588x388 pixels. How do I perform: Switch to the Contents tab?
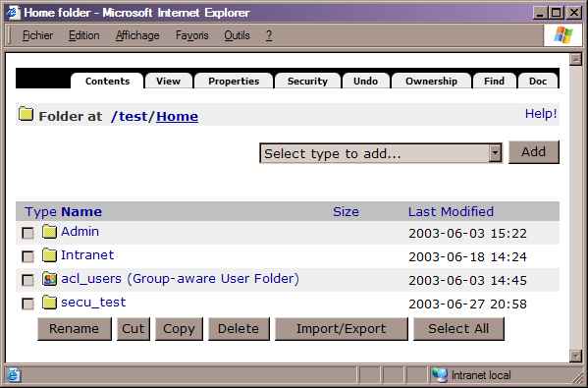click(107, 82)
